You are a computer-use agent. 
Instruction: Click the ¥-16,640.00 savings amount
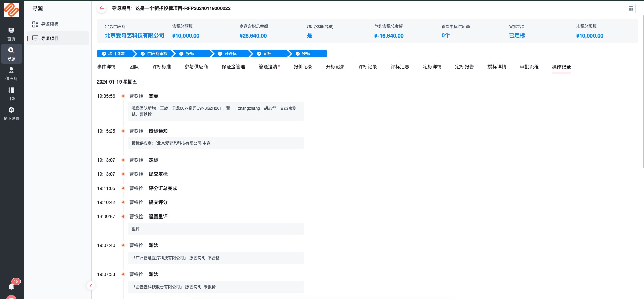pos(389,36)
